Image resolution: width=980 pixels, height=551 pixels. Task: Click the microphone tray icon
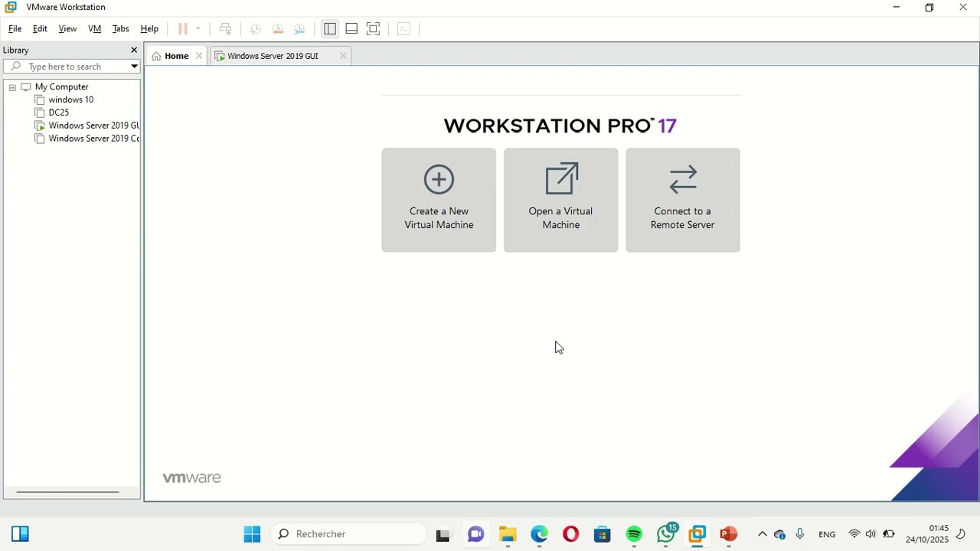[800, 535]
